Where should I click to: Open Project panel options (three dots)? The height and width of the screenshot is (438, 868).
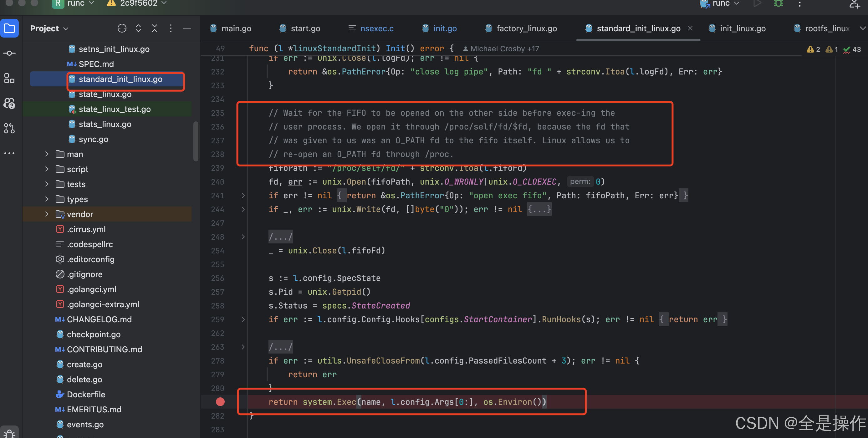click(171, 28)
